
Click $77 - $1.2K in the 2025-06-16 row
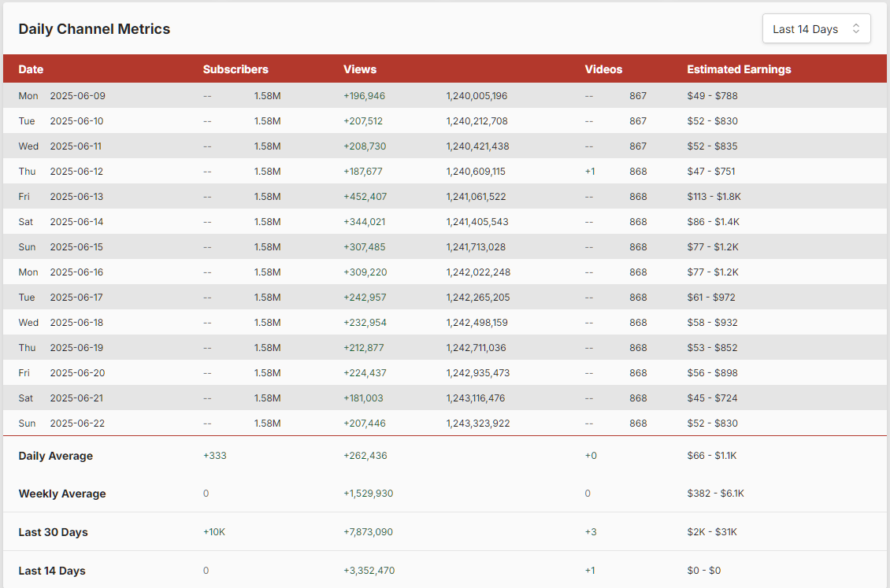pos(713,272)
